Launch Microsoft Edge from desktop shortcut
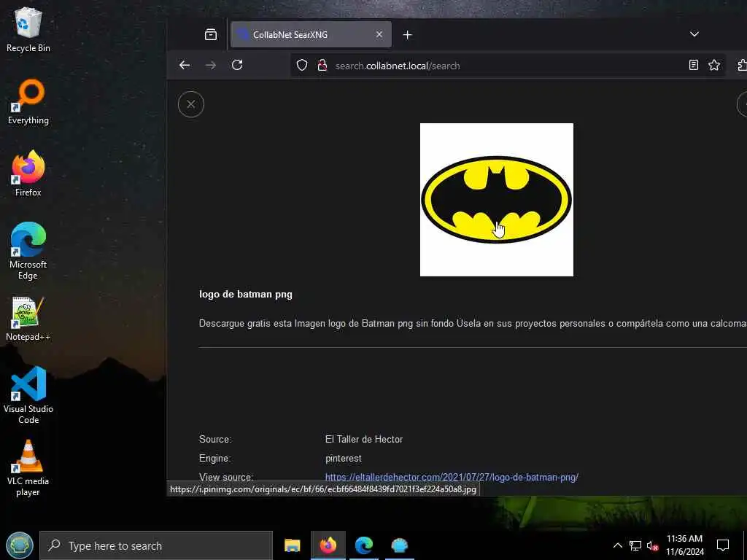 tap(28, 251)
